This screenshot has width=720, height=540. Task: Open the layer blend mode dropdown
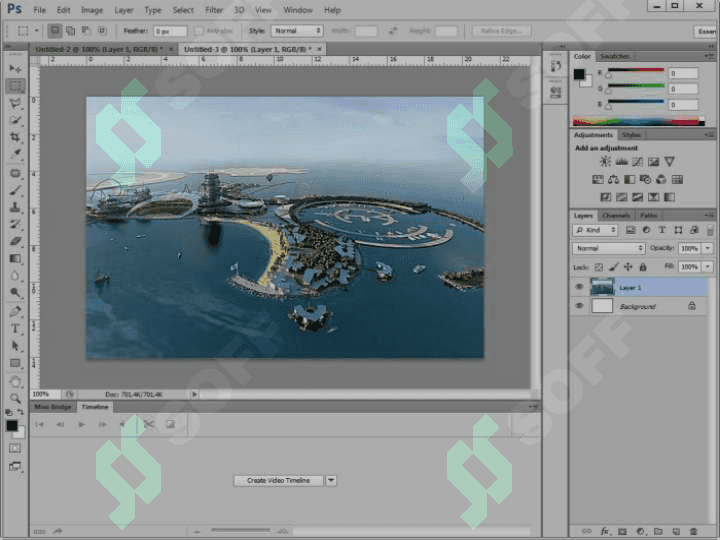[608, 248]
